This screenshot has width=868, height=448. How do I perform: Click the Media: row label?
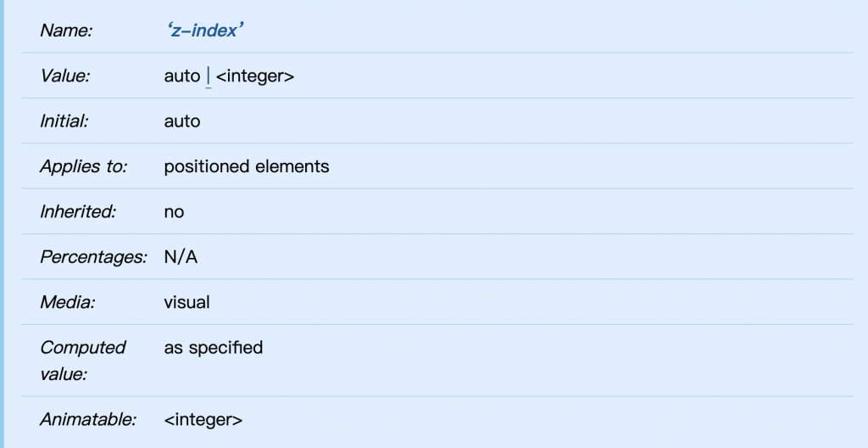click(x=65, y=302)
